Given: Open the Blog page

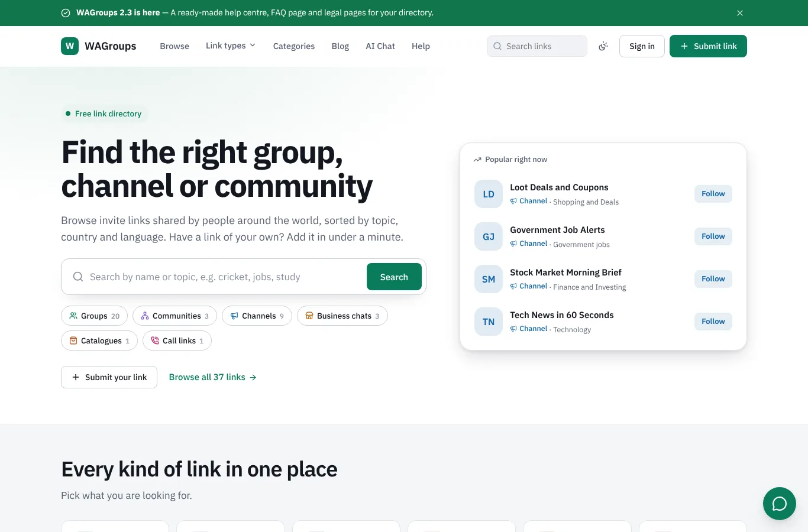Looking at the screenshot, I should tap(340, 46).
